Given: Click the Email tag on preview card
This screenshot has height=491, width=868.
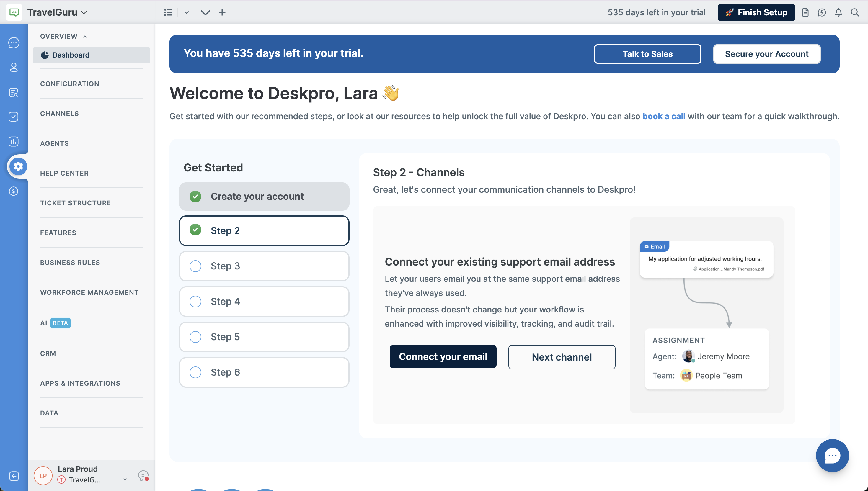Looking at the screenshot, I should [655, 246].
